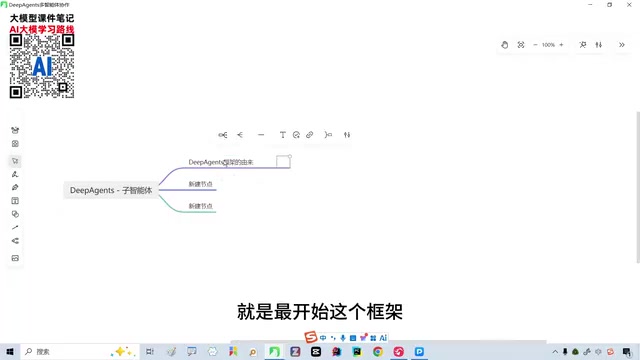Select the pen drawing tool in sidebar
Screen dimensions: 640x360
pyautogui.click(x=15, y=174)
